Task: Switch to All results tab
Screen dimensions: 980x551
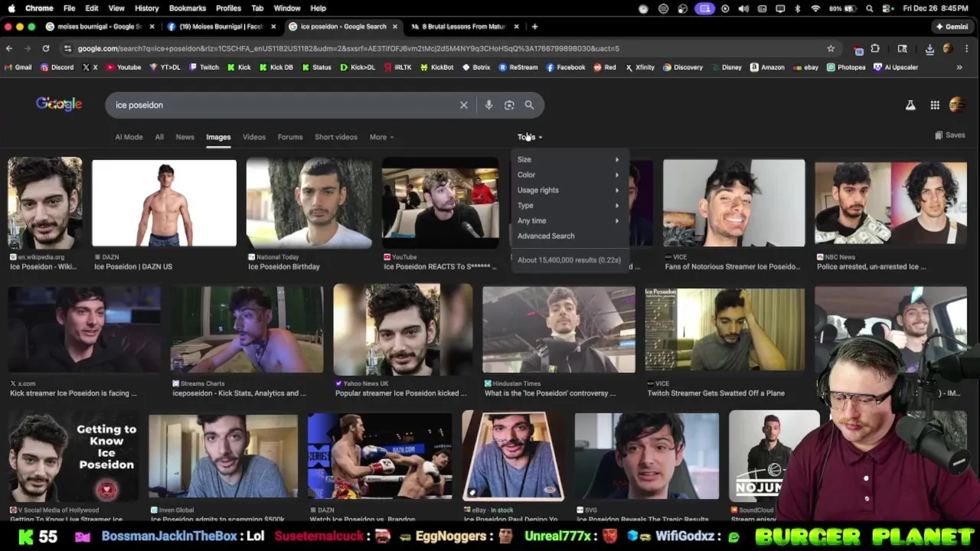Action: tap(159, 137)
